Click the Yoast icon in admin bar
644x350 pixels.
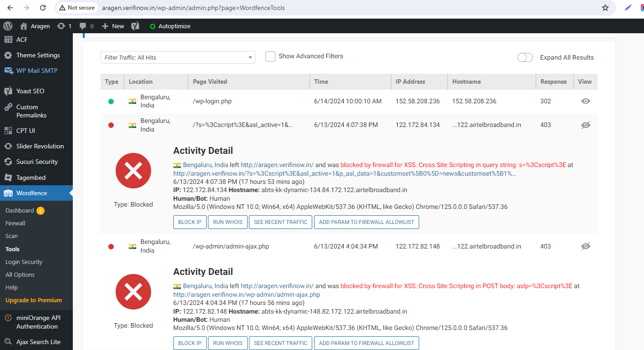135,26
